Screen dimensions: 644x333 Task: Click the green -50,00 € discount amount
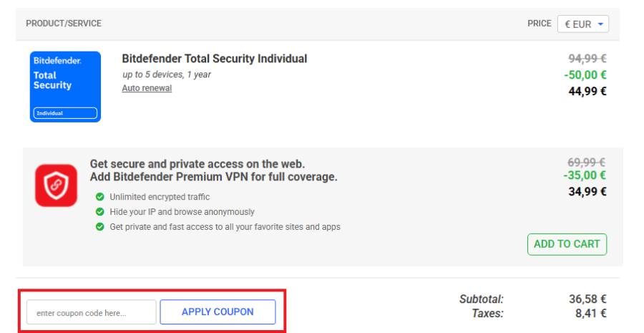[587, 74]
